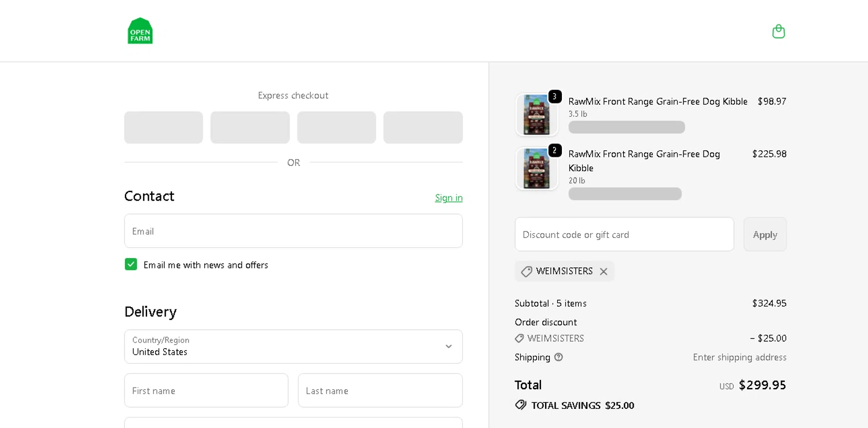Click the Enter shipping address text
This screenshot has width=868, height=428.
[740, 357]
